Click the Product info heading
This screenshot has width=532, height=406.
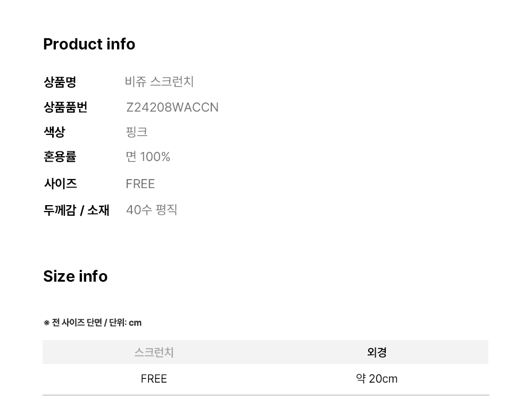(89, 44)
